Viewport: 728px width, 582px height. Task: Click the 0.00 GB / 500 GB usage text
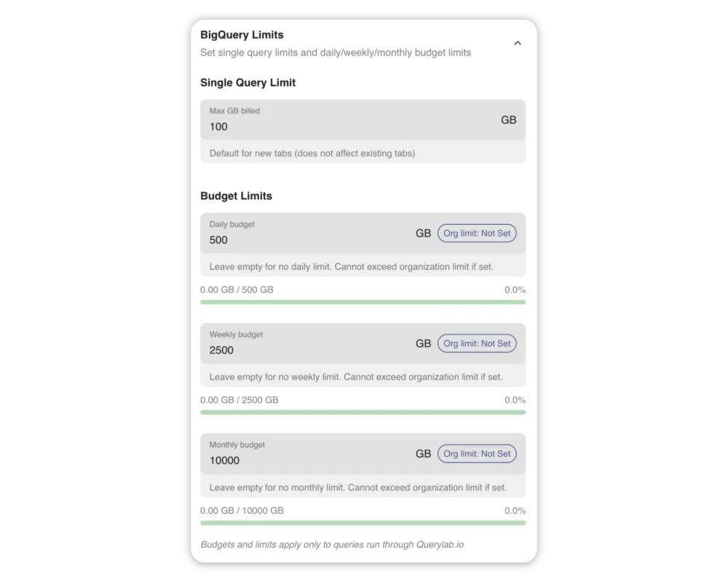(237, 290)
